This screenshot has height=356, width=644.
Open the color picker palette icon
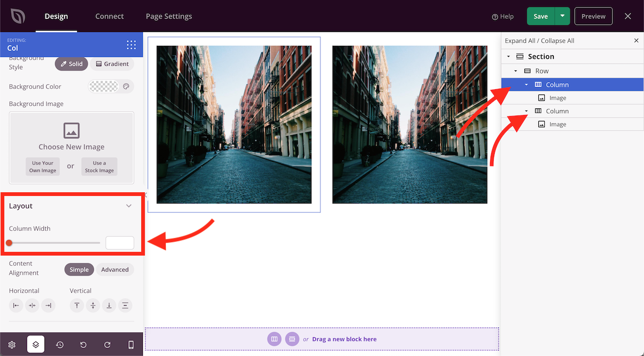[126, 86]
